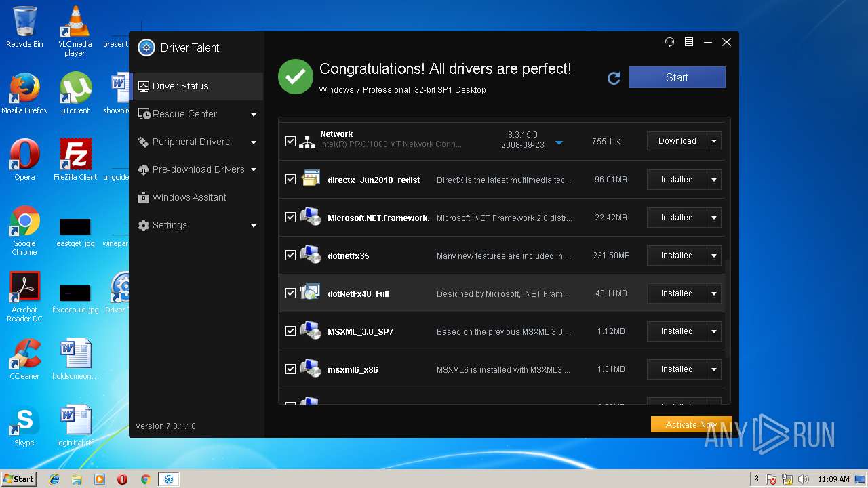The height and width of the screenshot is (488, 868).
Task: Click the Activate Now button
Action: (x=692, y=424)
